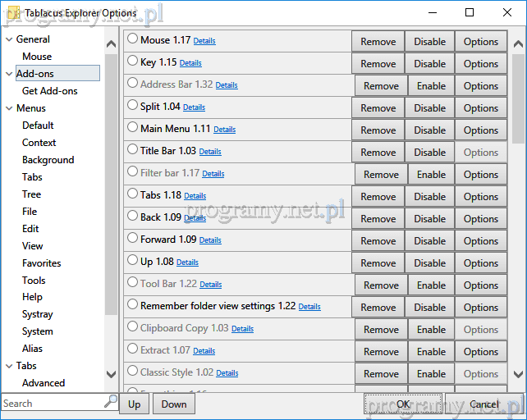Disable the Key 1.15 add-on

(x=429, y=64)
